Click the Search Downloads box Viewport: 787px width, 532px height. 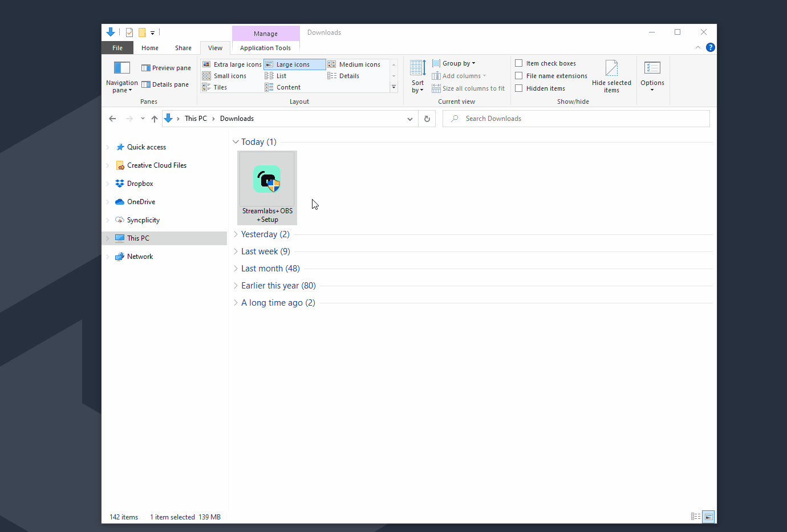pyautogui.click(x=576, y=118)
